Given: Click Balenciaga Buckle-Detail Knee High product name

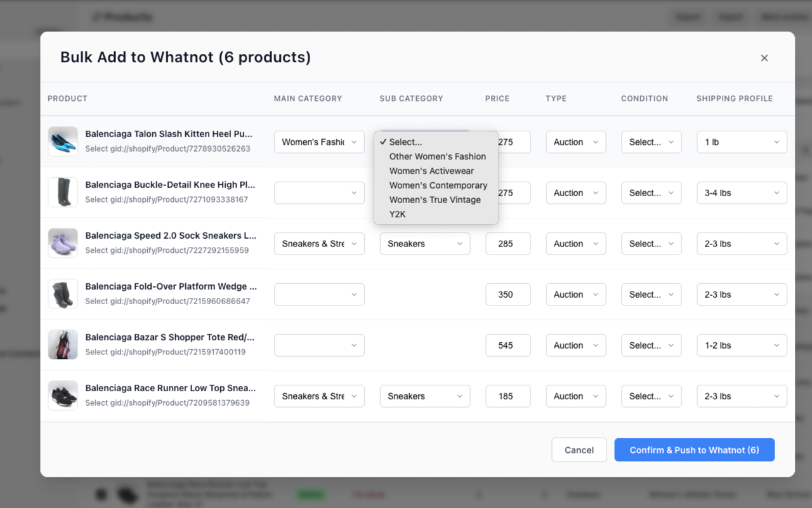Looking at the screenshot, I should pyautogui.click(x=170, y=185).
